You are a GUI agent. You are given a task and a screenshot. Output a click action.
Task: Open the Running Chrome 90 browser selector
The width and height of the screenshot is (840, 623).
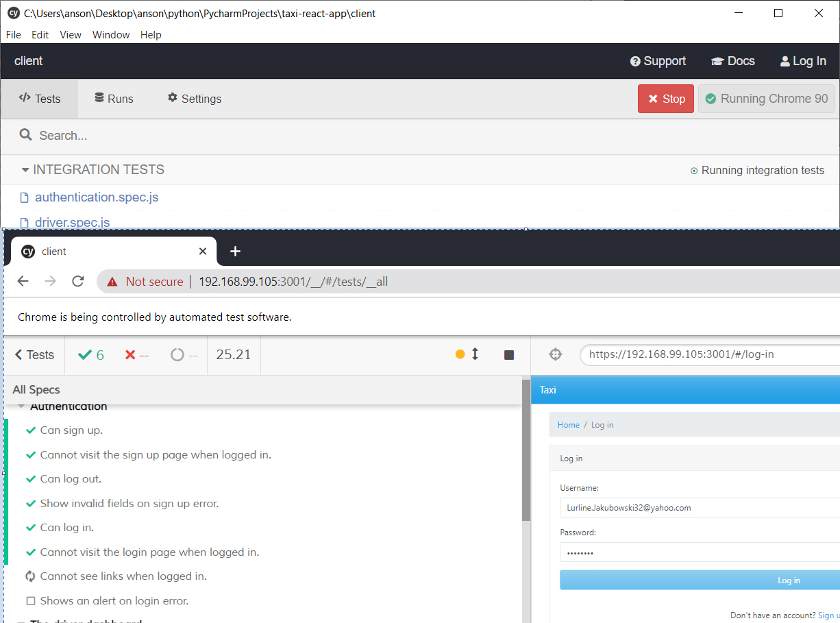(x=767, y=98)
